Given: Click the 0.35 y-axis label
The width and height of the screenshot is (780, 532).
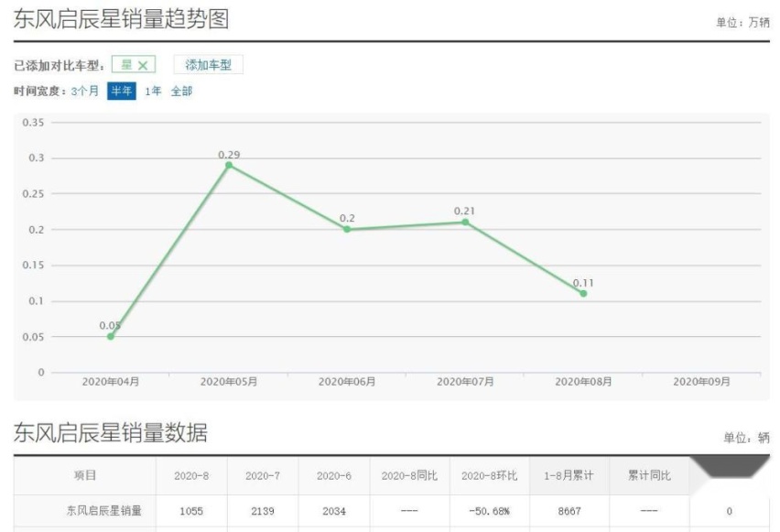Looking at the screenshot, I should point(33,123).
